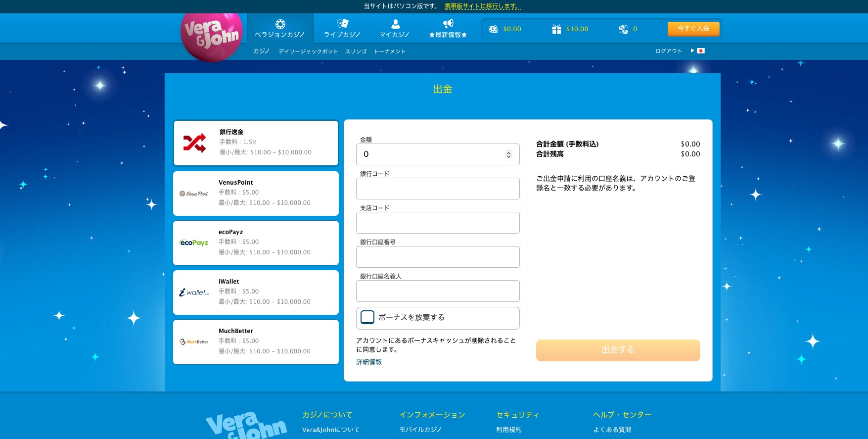Click the 今すぐ入金 deposit button
Screen dimensions: 868x439
pos(693,29)
